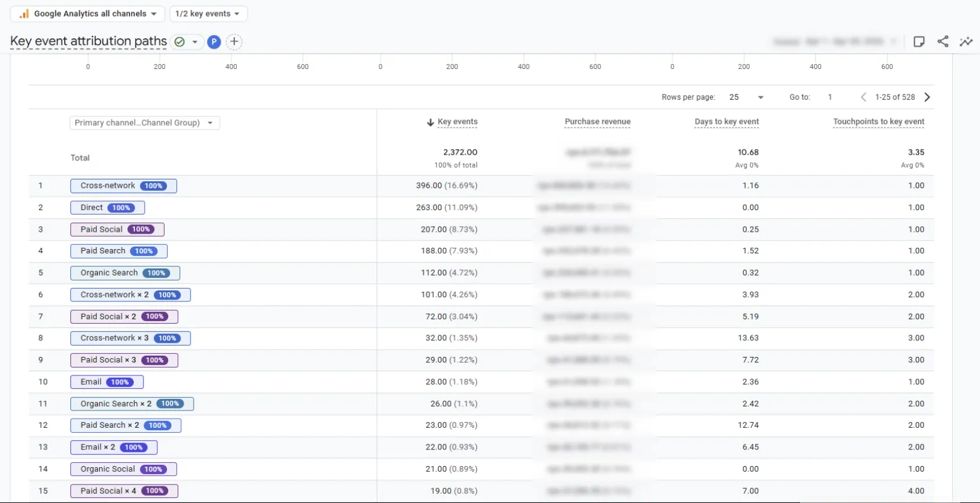Share this report via share icon
980x503 pixels.
pos(943,41)
